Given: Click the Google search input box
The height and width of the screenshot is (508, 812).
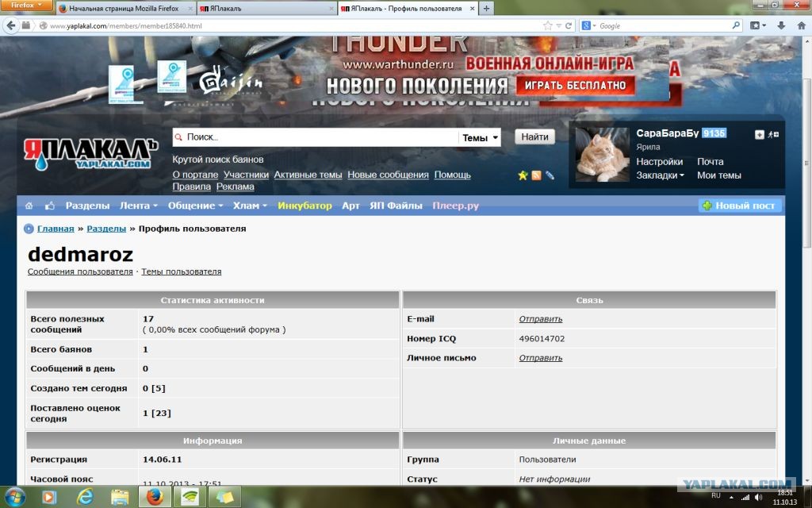Looking at the screenshot, I should click(x=664, y=26).
